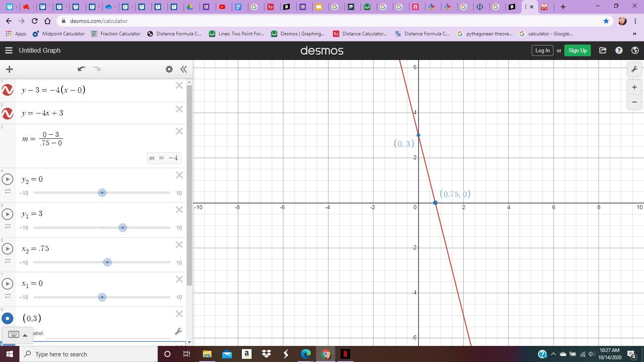Delete the x1 slider expression
644x362 pixels.
pos(179,279)
